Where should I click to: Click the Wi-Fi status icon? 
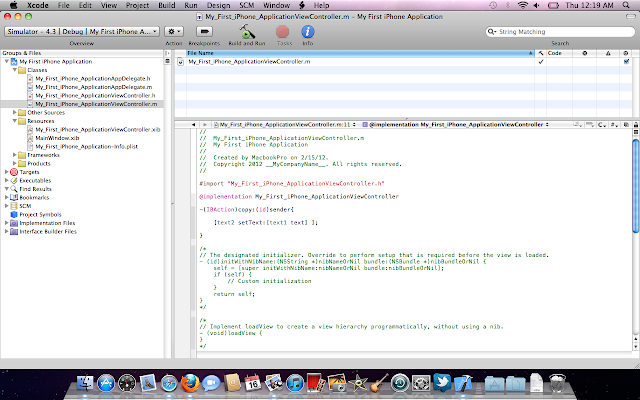[522, 5]
